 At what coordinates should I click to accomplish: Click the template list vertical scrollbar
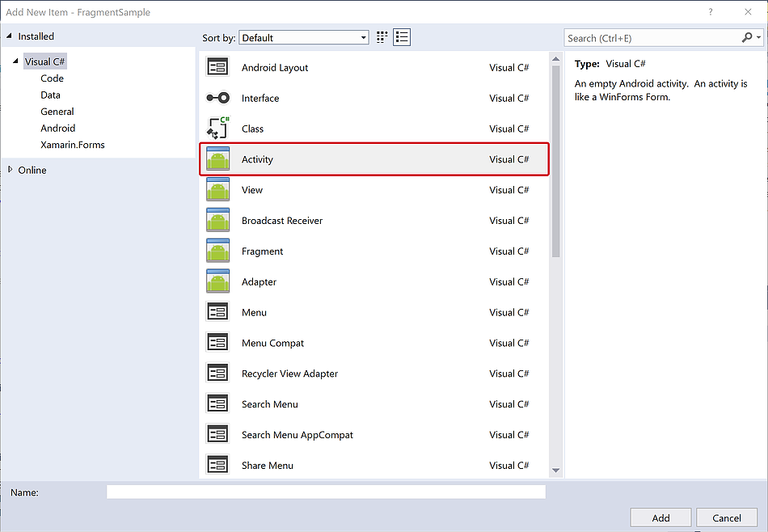555,162
